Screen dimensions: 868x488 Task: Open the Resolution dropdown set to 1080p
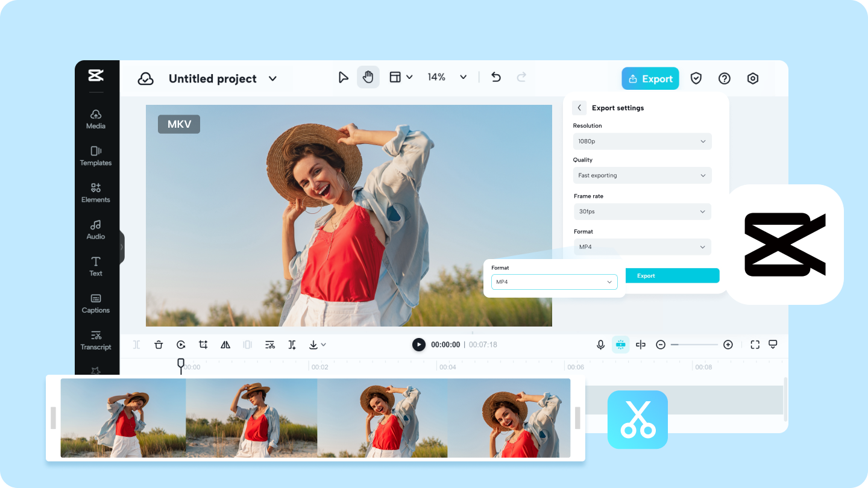click(641, 141)
